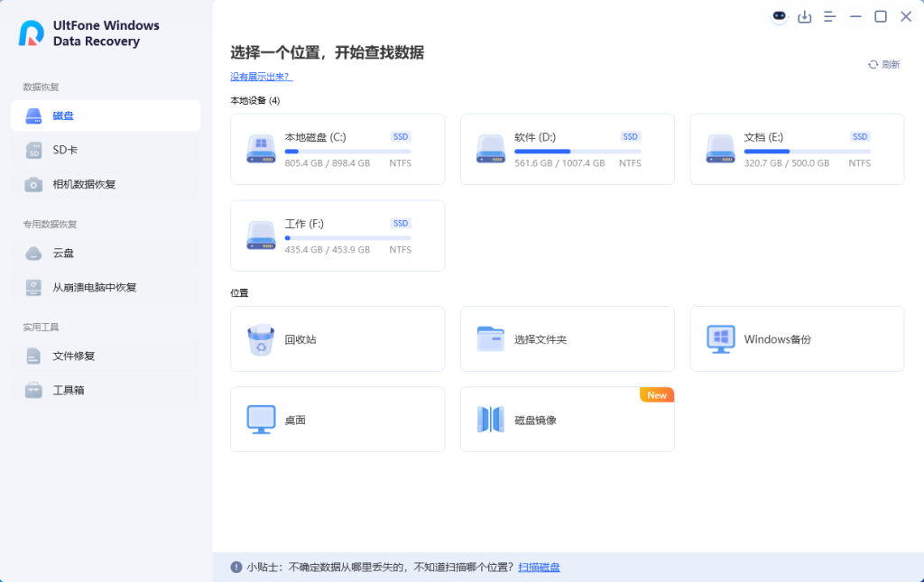Viewport: 924px width, 582px height.
Task: Open the 磁盘镜像 disk image option
Action: pyautogui.click(x=567, y=419)
